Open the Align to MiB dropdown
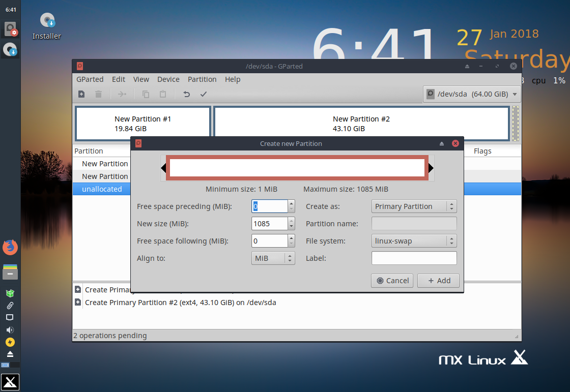This screenshot has height=392, width=570. 273,258
